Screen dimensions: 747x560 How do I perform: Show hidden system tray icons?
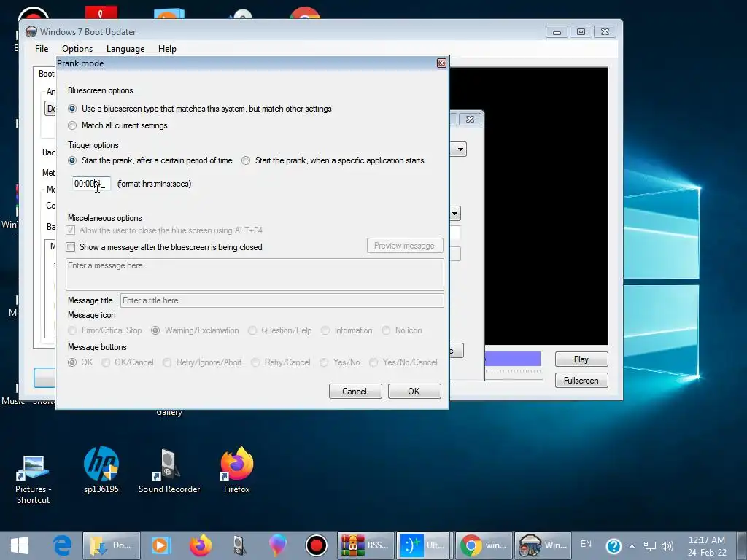click(x=632, y=546)
